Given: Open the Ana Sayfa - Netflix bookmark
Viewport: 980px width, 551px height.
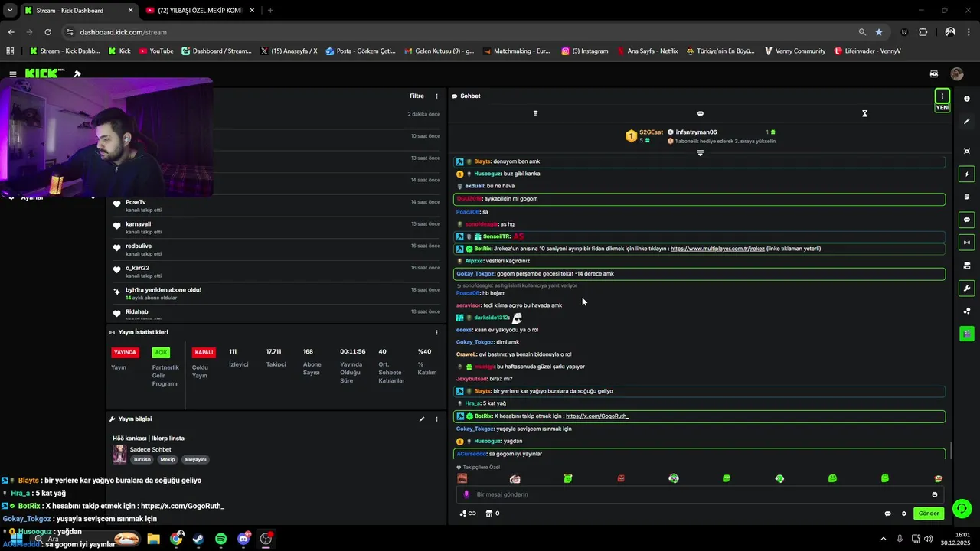Looking at the screenshot, I should coord(647,51).
